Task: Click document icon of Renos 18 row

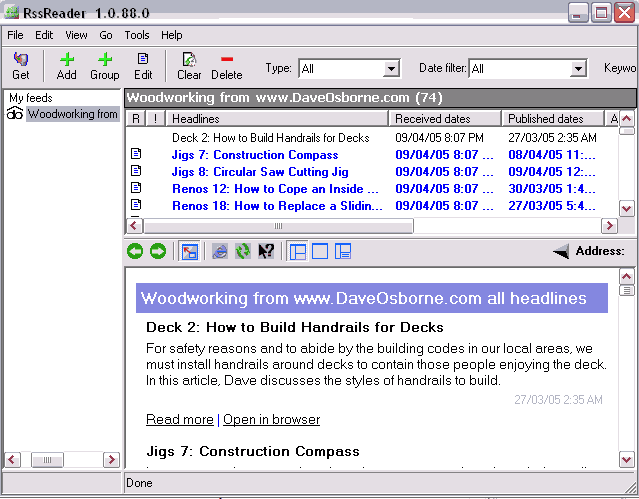Action: (x=136, y=205)
